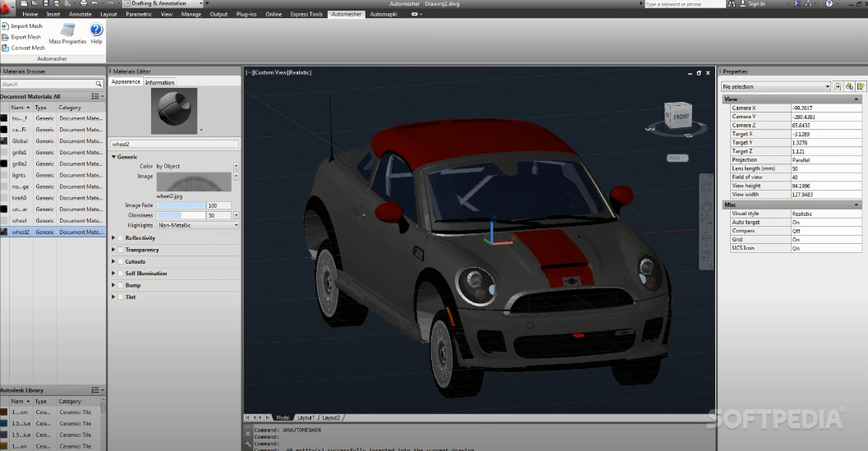Click the magnifier icon in Materials Browser search
The width and height of the screenshot is (868, 451).
(x=99, y=85)
